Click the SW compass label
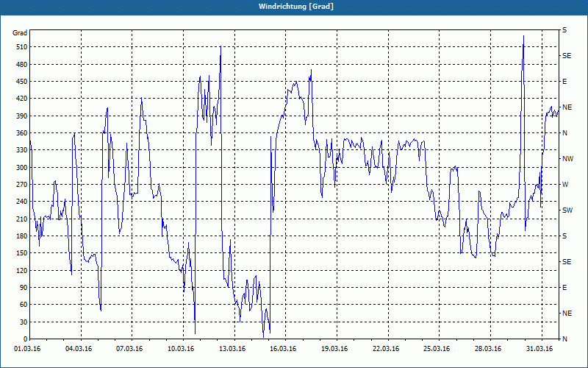This screenshot has width=588, height=368. tap(567, 210)
